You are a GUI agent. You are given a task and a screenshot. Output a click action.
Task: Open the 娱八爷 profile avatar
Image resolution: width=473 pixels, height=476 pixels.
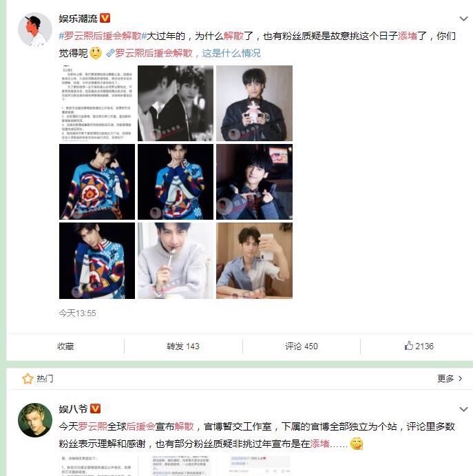coord(35,420)
